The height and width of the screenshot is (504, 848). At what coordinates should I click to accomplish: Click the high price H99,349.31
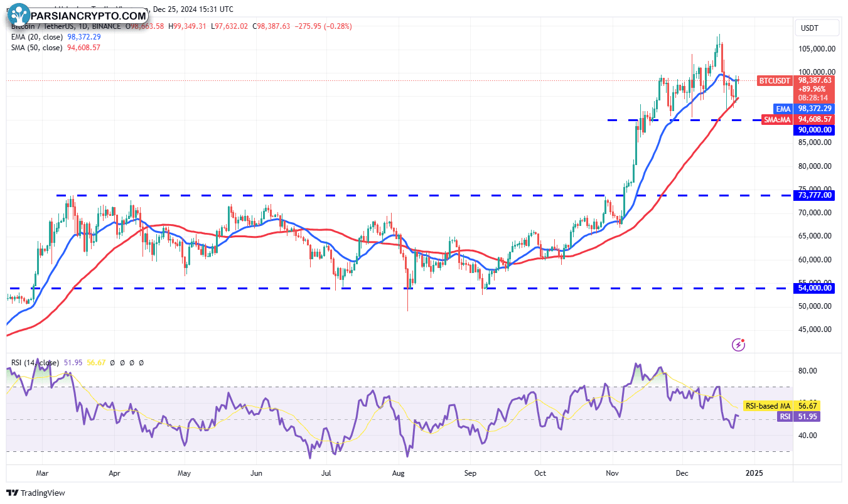click(188, 26)
